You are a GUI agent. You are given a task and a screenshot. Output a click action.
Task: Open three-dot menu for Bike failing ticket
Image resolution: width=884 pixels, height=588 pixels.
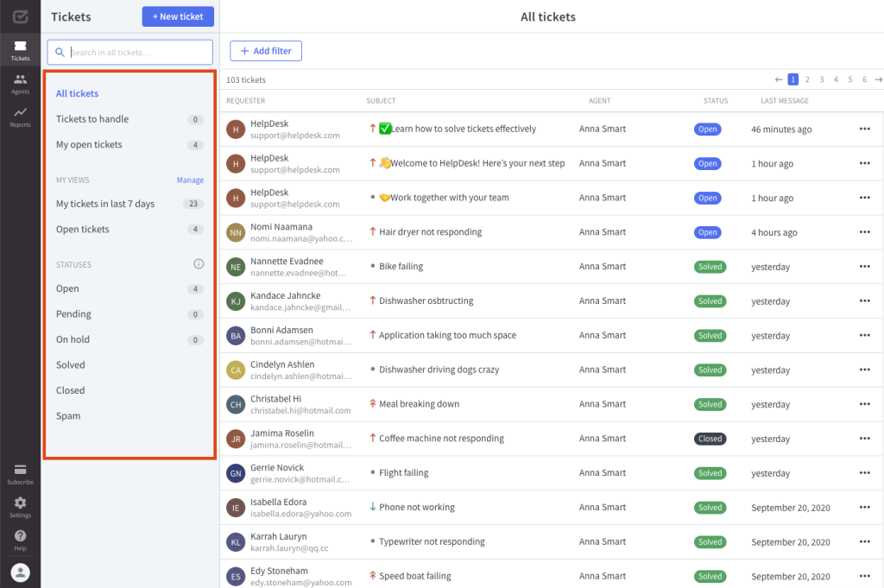click(x=864, y=267)
